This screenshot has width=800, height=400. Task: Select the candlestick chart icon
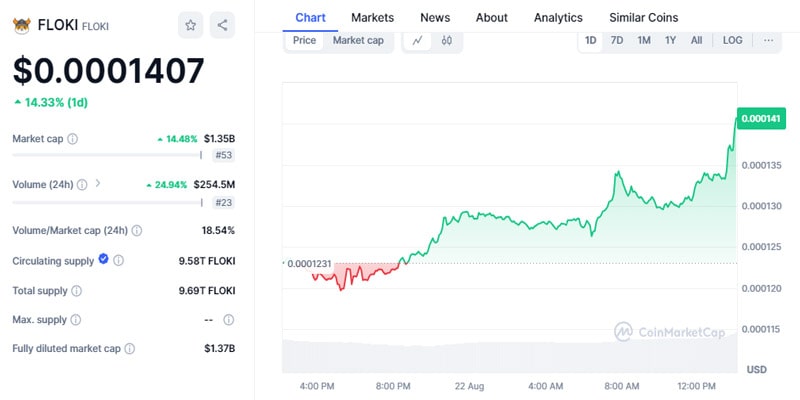click(x=446, y=41)
